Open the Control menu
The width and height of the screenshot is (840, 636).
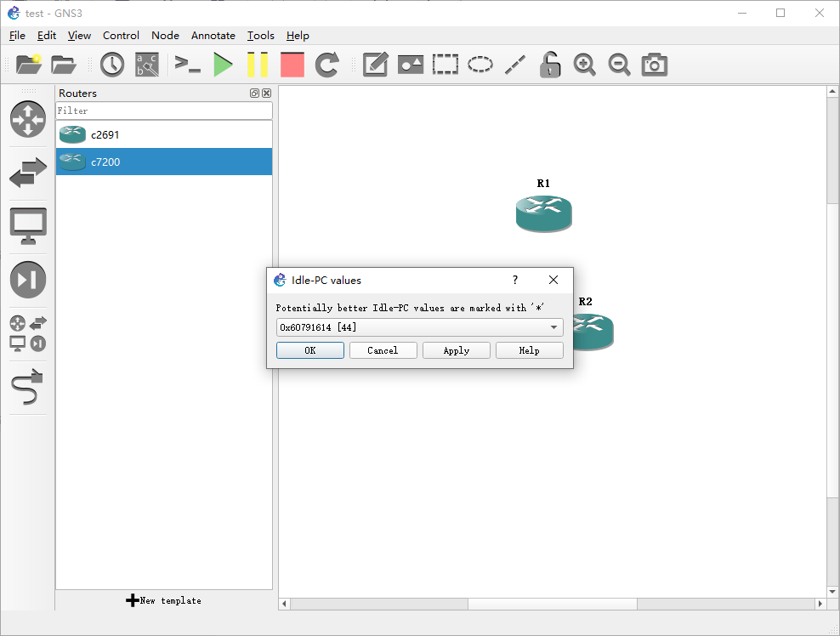tap(121, 36)
